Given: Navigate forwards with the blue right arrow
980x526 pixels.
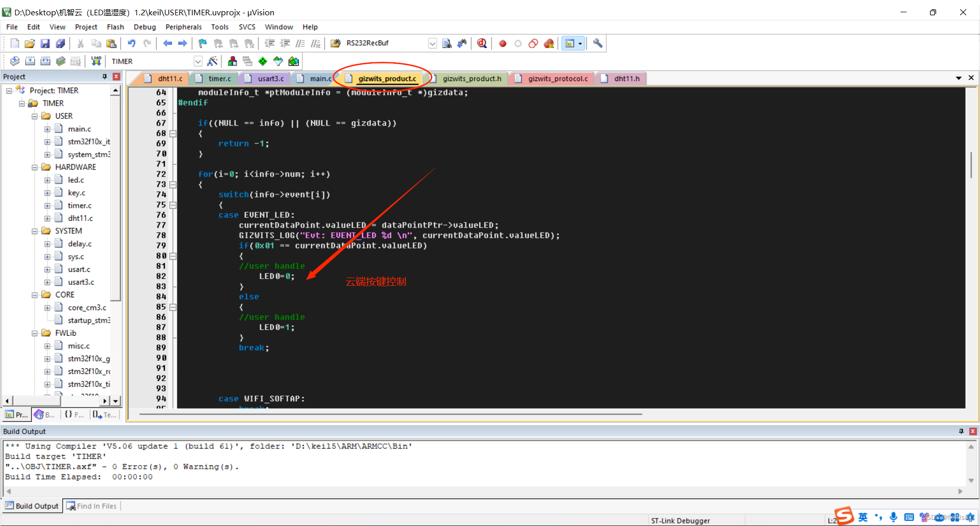Looking at the screenshot, I should [183, 43].
